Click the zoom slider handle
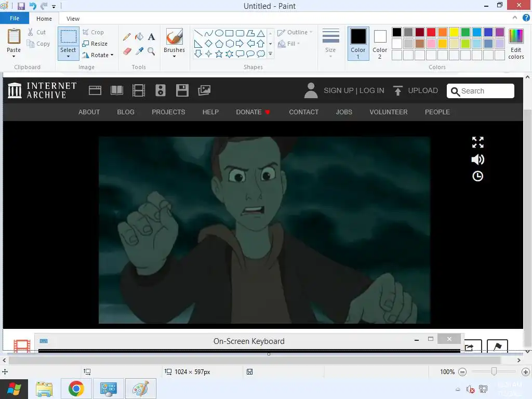Image resolution: width=532 pixels, height=399 pixels. pyautogui.click(x=494, y=371)
